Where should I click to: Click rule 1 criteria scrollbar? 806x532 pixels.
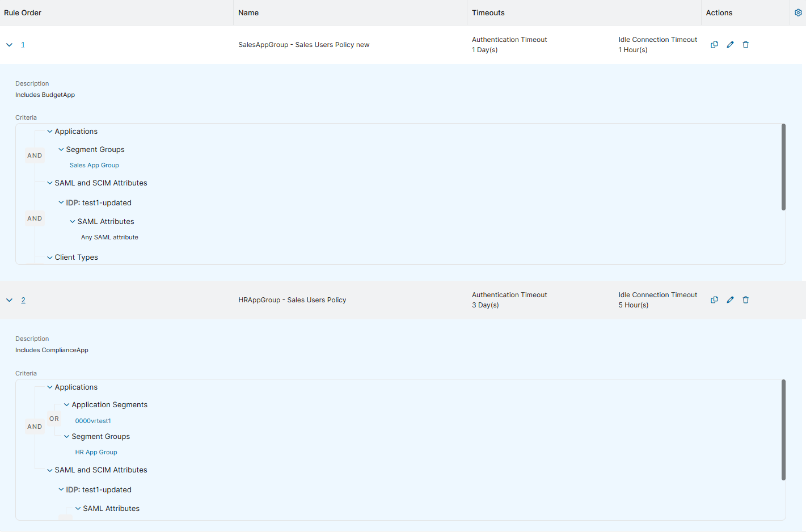coord(783,167)
